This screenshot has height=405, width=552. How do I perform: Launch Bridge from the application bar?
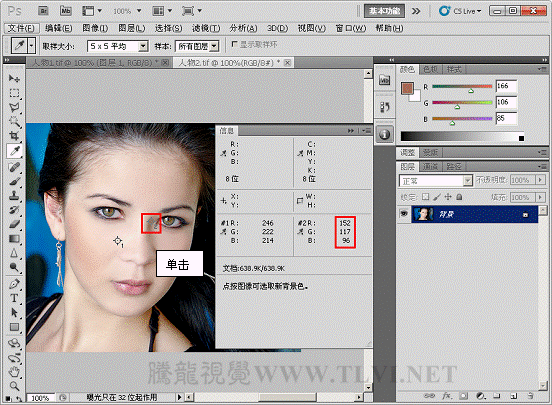44,11
